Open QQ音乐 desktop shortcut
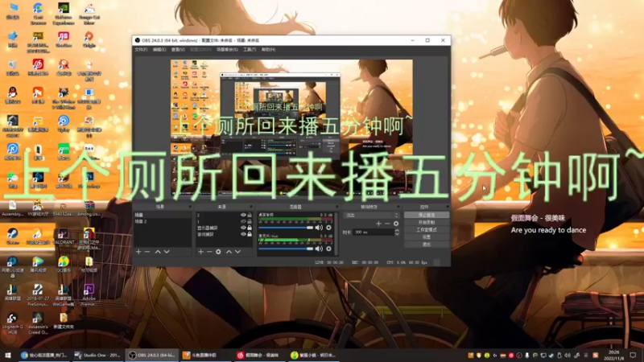The height and width of the screenshot is (362, 644). 64,265
